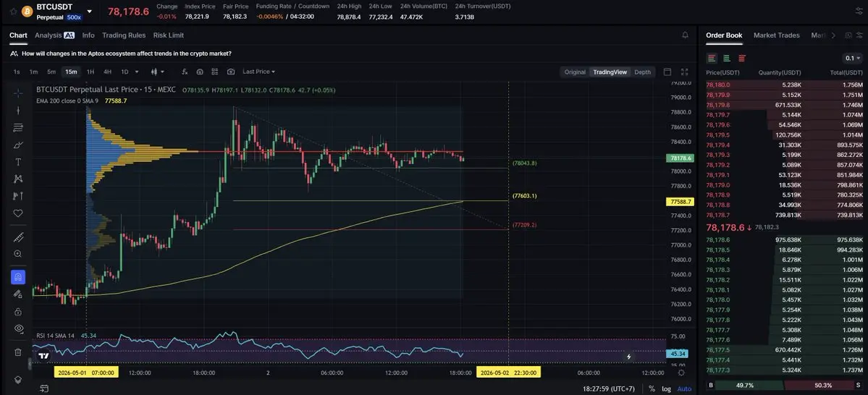Switch chart to Depth view
868x395 pixels.
point(643,72)
